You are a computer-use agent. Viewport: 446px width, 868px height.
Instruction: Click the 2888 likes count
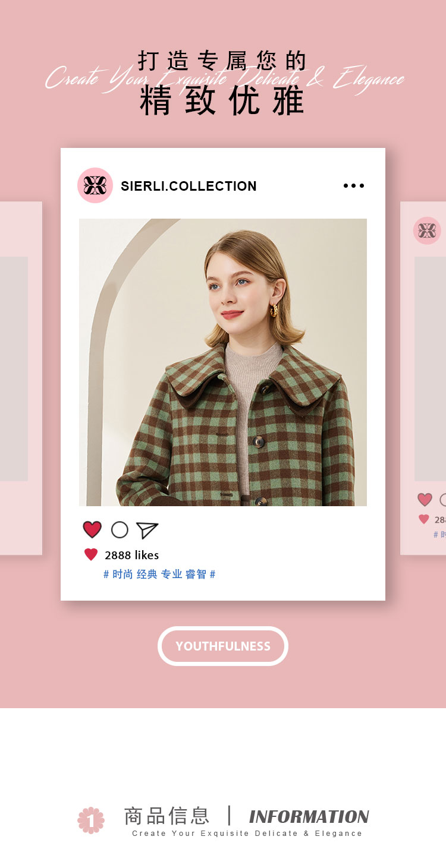[x=131, y=555]
